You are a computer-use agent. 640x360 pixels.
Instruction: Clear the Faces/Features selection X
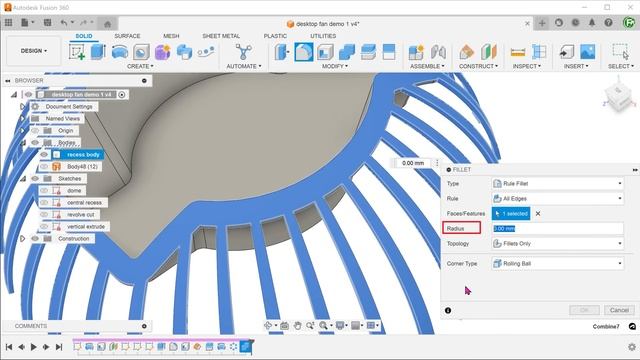coord(538,213)
